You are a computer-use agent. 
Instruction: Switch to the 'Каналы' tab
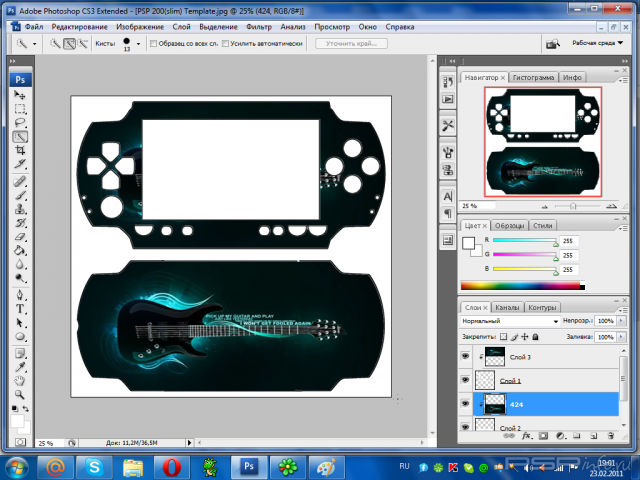click(507, 307)
